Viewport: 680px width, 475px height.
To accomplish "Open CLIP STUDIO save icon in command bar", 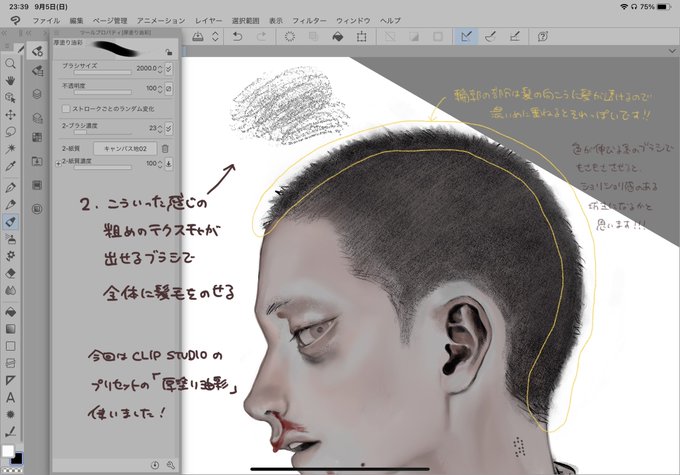I will (198, 36).
